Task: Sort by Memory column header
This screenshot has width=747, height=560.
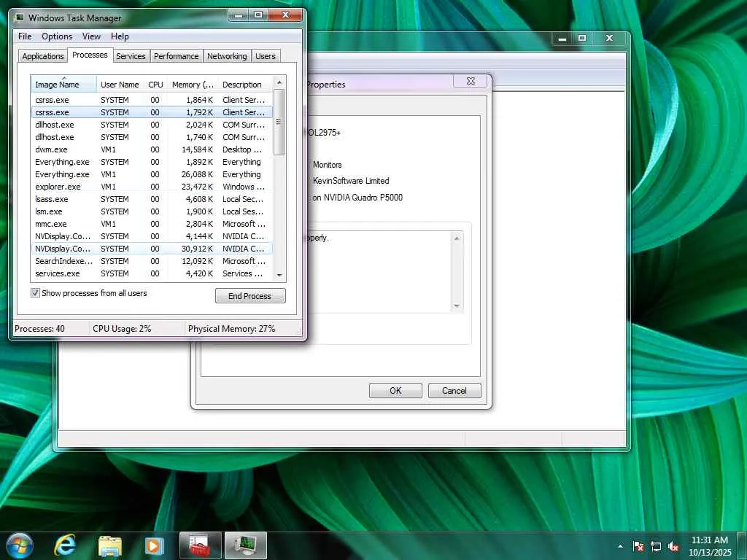Action: (193, 85)
